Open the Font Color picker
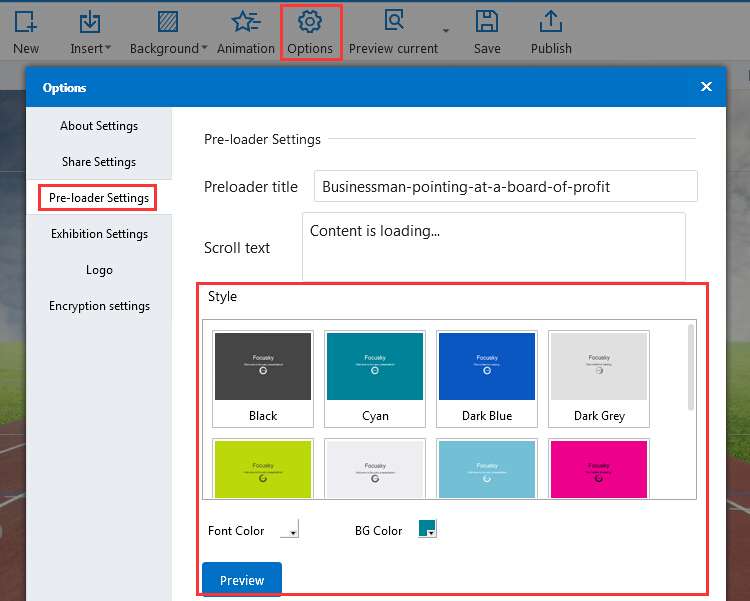 pyautogui.click(x=289, y=529)
